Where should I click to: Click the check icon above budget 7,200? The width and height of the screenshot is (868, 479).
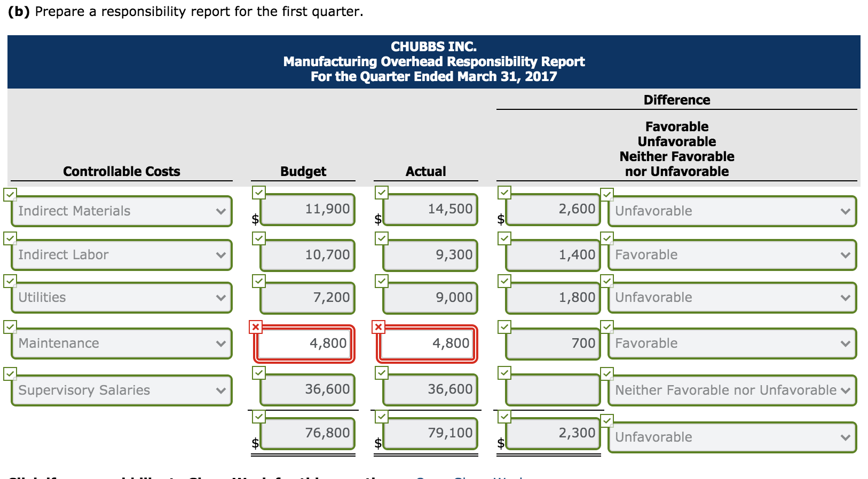[259, 281]
